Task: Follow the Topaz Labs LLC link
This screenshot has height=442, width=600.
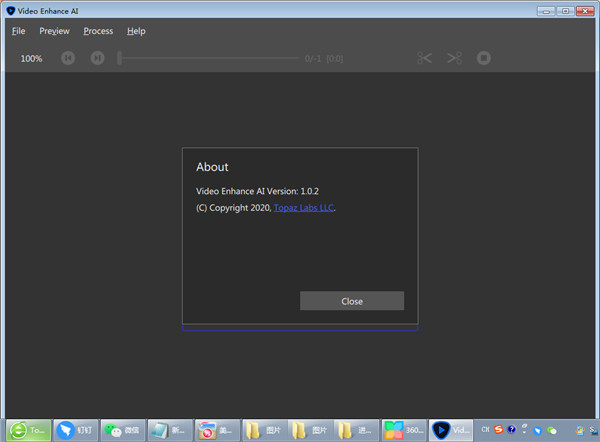Action: [305, 208]
